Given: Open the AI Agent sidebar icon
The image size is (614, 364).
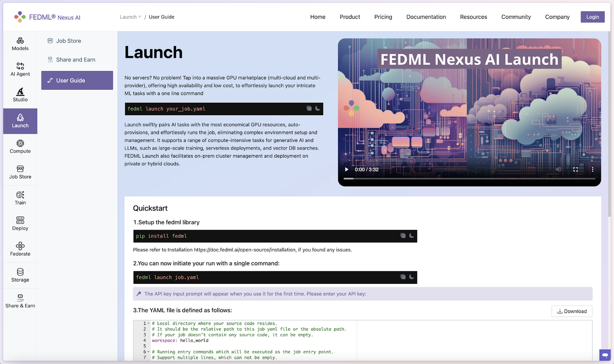Looking at the screenshot, I should (20, 70).
